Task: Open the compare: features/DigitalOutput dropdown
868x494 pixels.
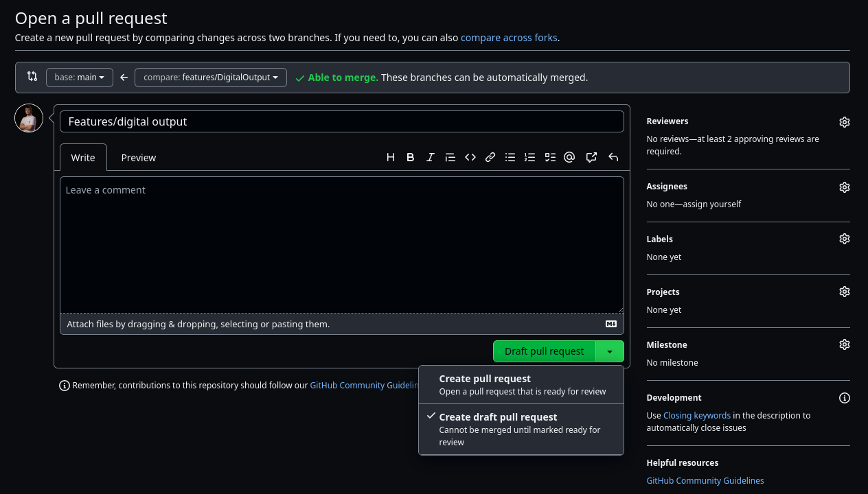Action: click(x=211, y=78)
